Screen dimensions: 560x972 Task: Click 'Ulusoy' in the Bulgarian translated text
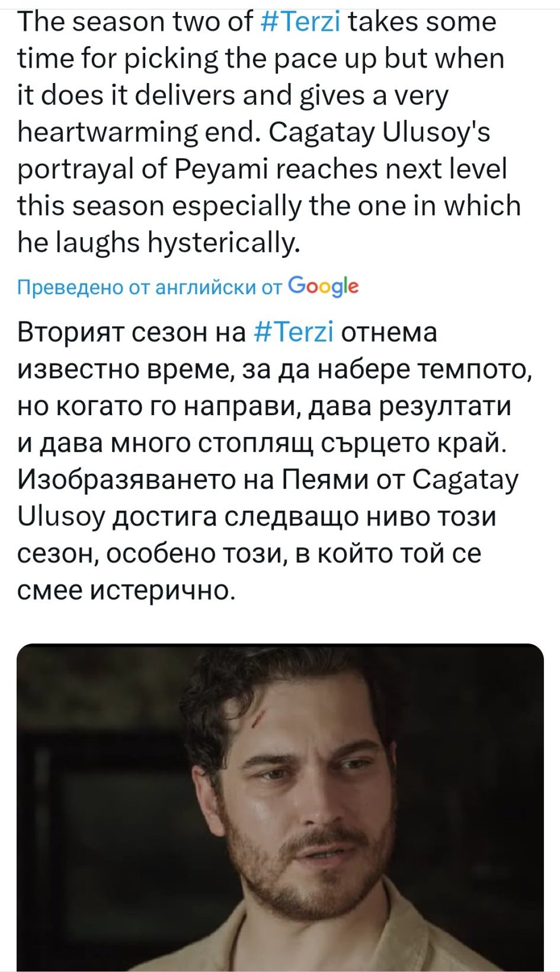click(x=61, y=517)
